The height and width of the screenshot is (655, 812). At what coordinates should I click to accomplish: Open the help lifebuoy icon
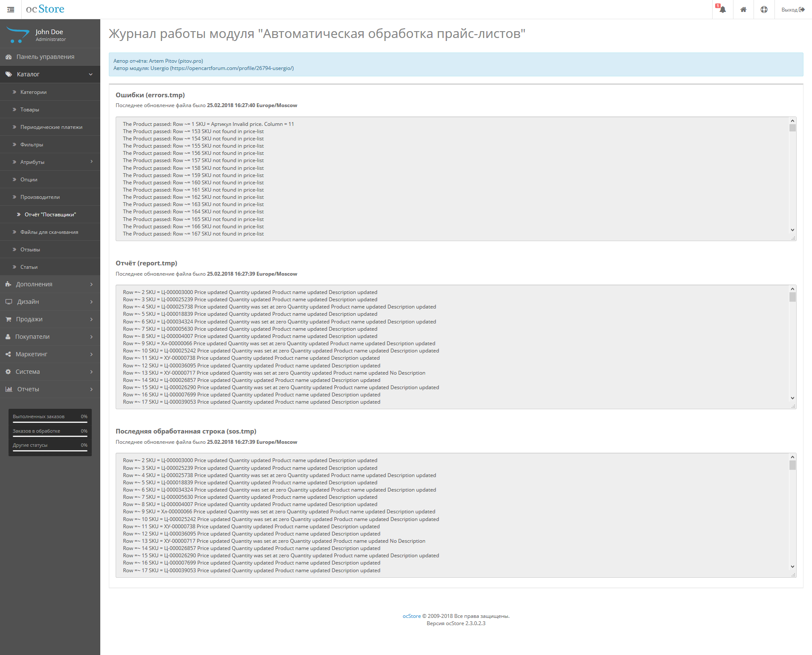point(764,9)
